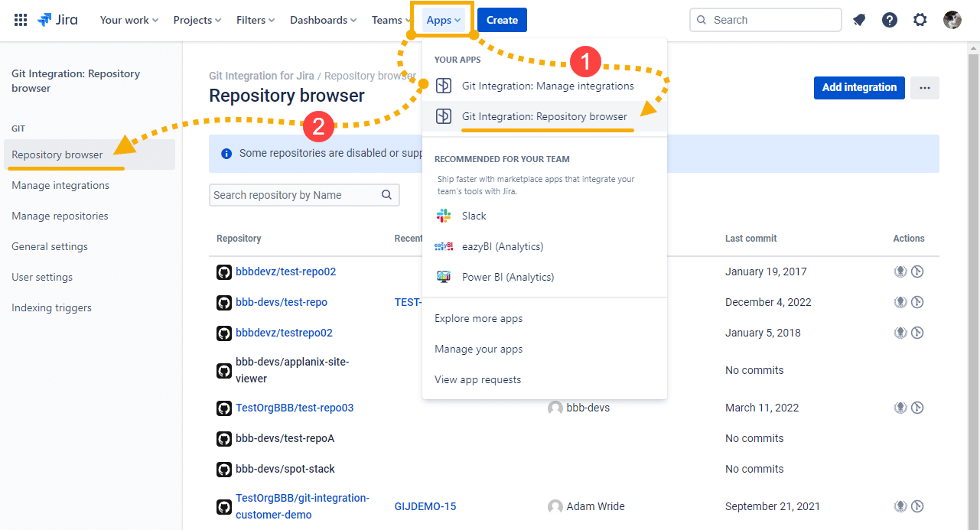Click the Slack app icon in menu
Screen dimensions: 980x530
[x=444, y=216]
